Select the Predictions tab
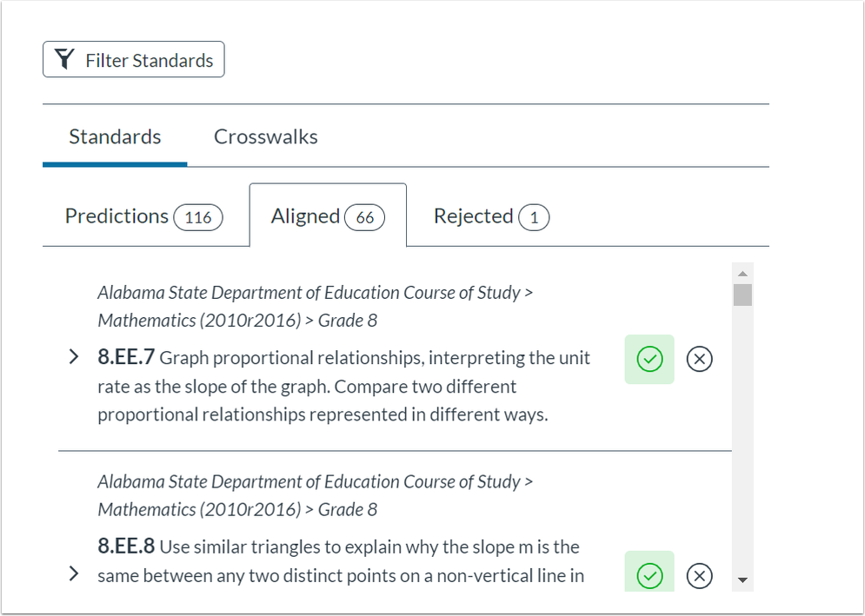 point(117,216)
